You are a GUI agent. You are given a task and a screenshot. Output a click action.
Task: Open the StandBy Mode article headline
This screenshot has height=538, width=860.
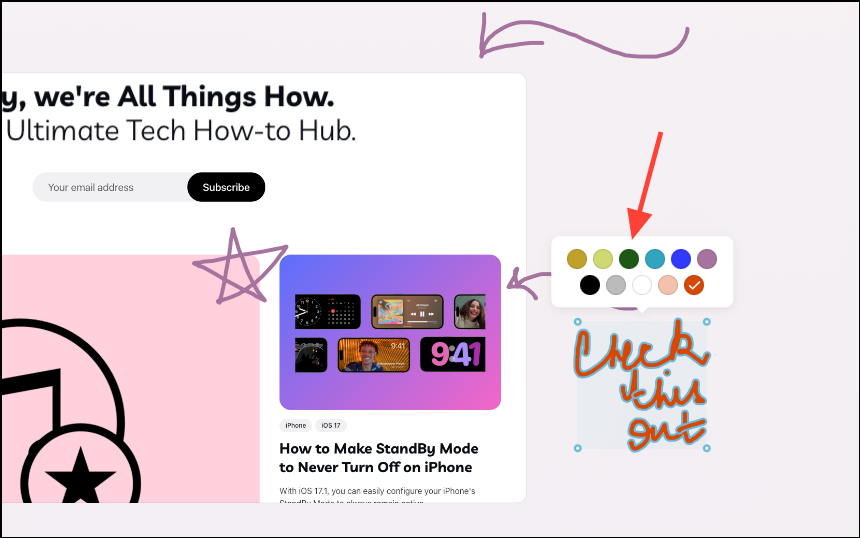click(x=378, y=458)
